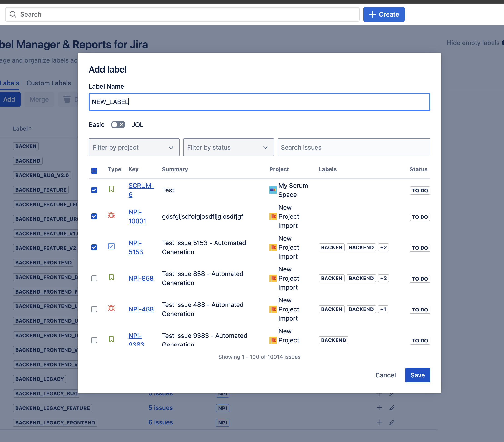504x442 pixels.
Task: Click the Label column sort arrow
Action: click(30, 128)
